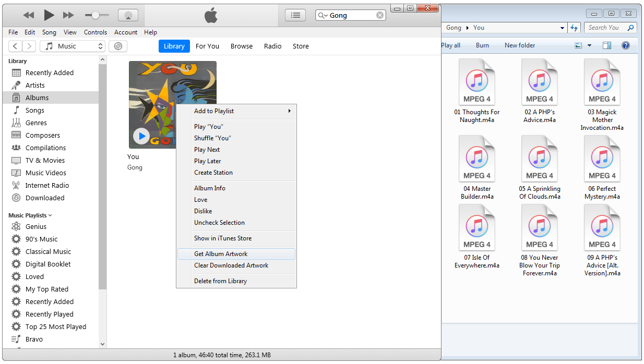
Task: Click New folder in Explorer toolbar
Action: point(520,45)
